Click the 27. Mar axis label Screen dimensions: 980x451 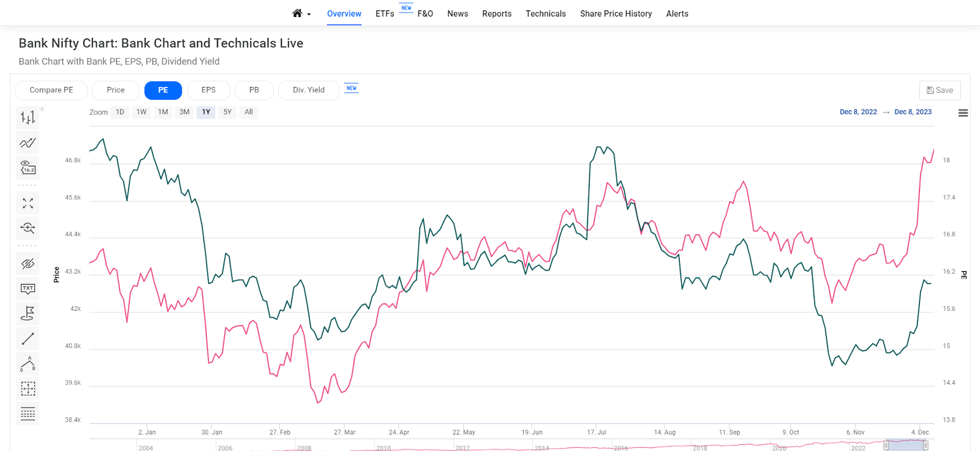pyautogui.click(x=344, y=432)
